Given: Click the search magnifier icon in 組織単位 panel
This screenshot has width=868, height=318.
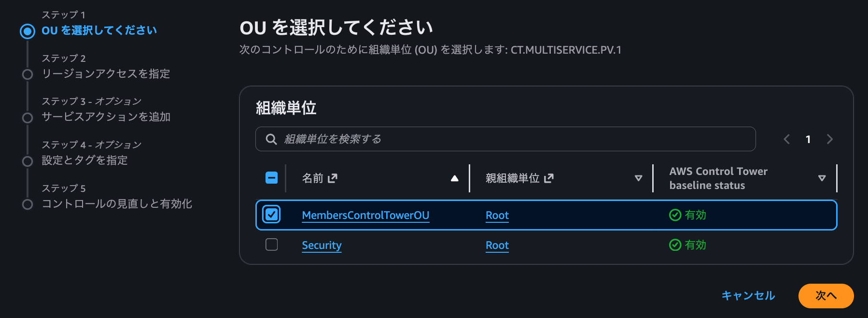Looking at the screenshot, I should coord(271,139).
